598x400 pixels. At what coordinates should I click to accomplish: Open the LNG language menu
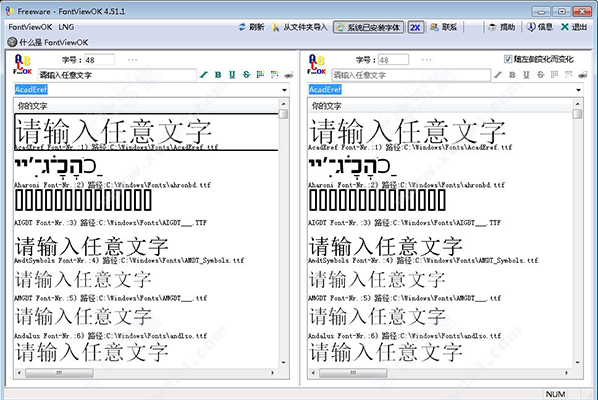[x=66, y=27]
